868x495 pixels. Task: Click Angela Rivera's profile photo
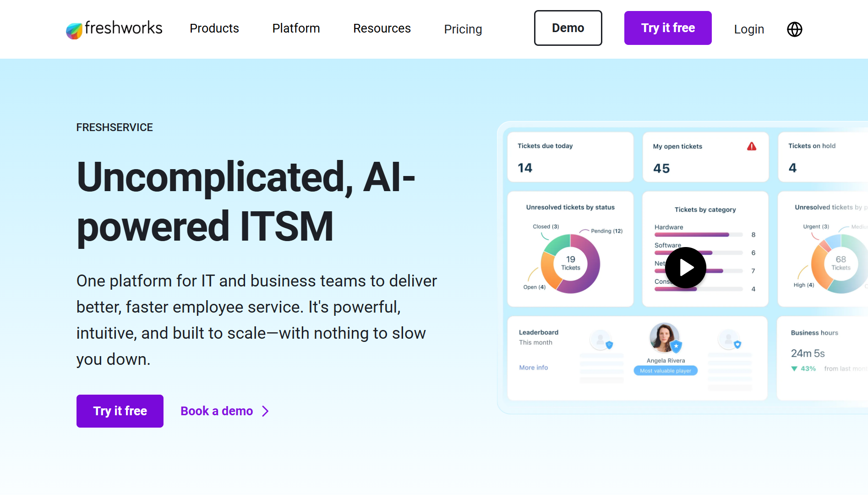(664, 337)
